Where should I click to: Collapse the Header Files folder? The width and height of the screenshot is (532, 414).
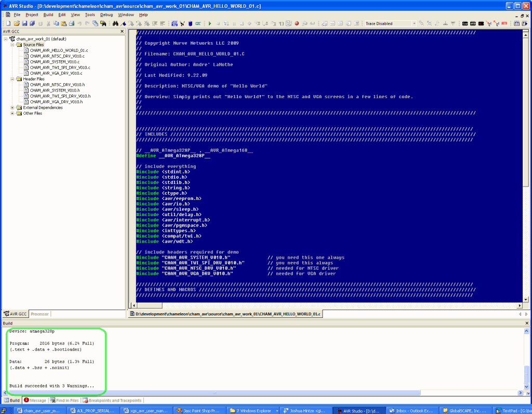coord(12,79)
